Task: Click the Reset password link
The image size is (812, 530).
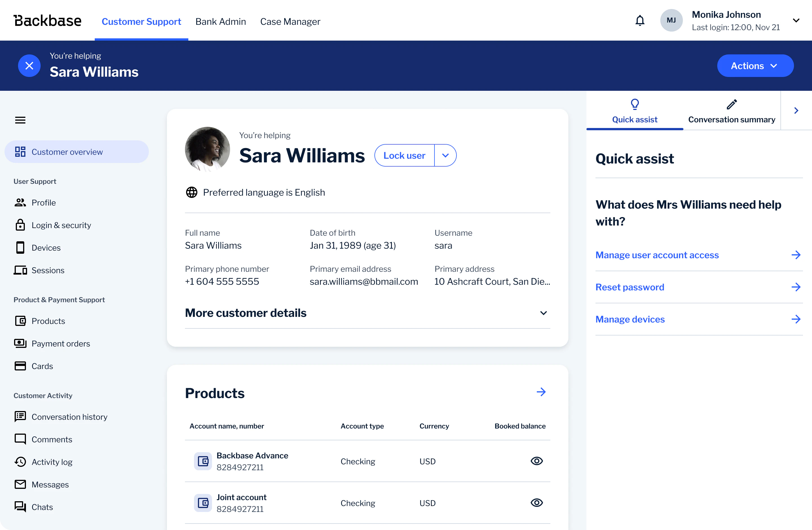Action: pos(630,287)
